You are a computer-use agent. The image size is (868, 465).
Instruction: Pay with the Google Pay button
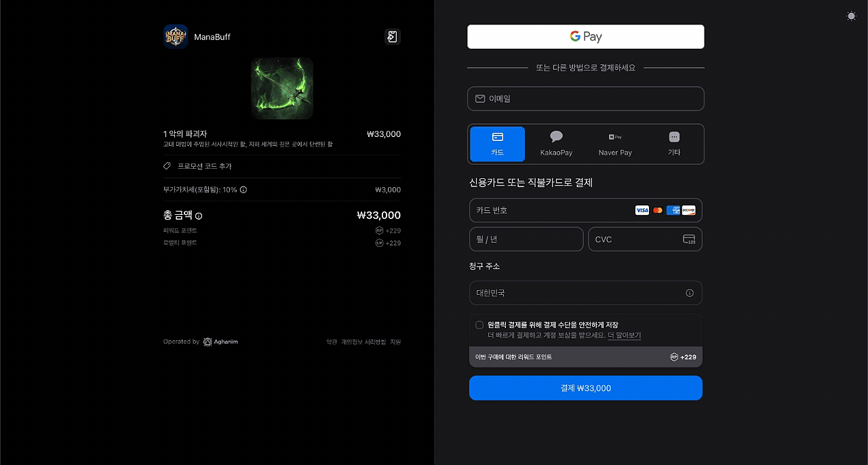(585, 37)
